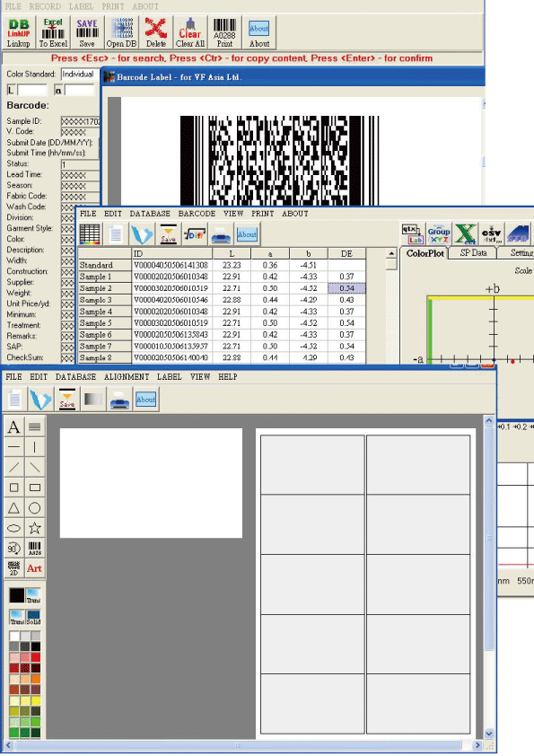Screen dimensions: 534x756
Task: Pick the white palette swatch
Action: pyautogui.click(x=14, y=636)
